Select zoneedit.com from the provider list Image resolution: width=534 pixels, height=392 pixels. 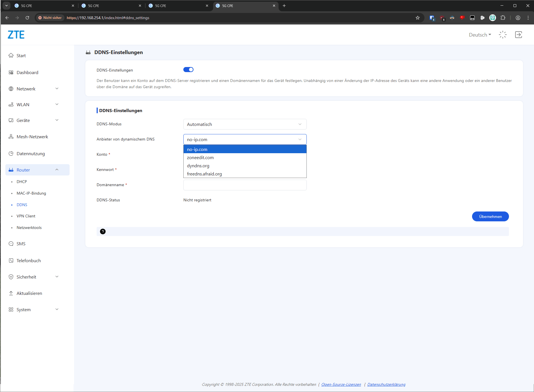click(245, 157)
